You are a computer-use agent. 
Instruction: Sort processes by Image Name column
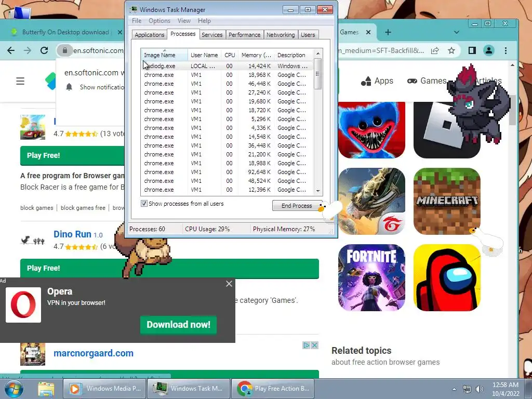point(164,55)
